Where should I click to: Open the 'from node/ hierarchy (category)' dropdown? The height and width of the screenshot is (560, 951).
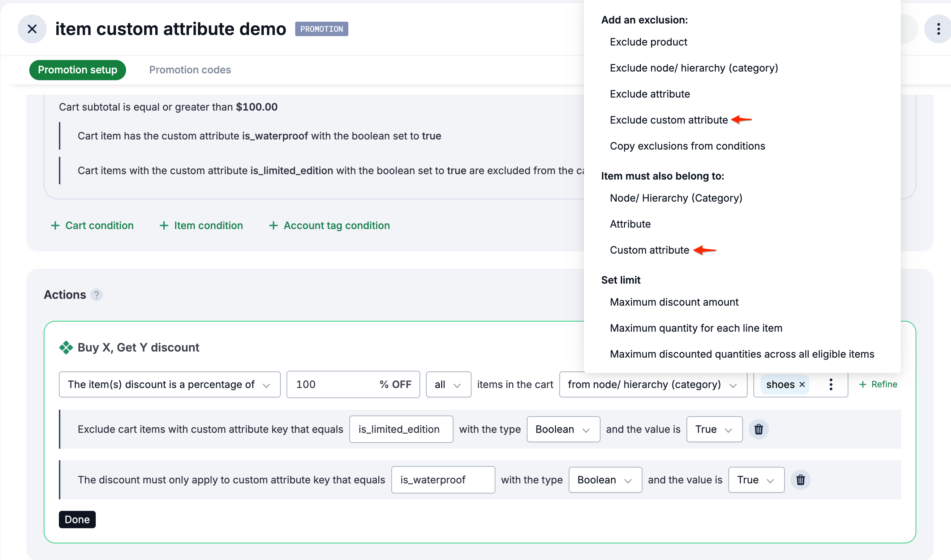[653, 384]
